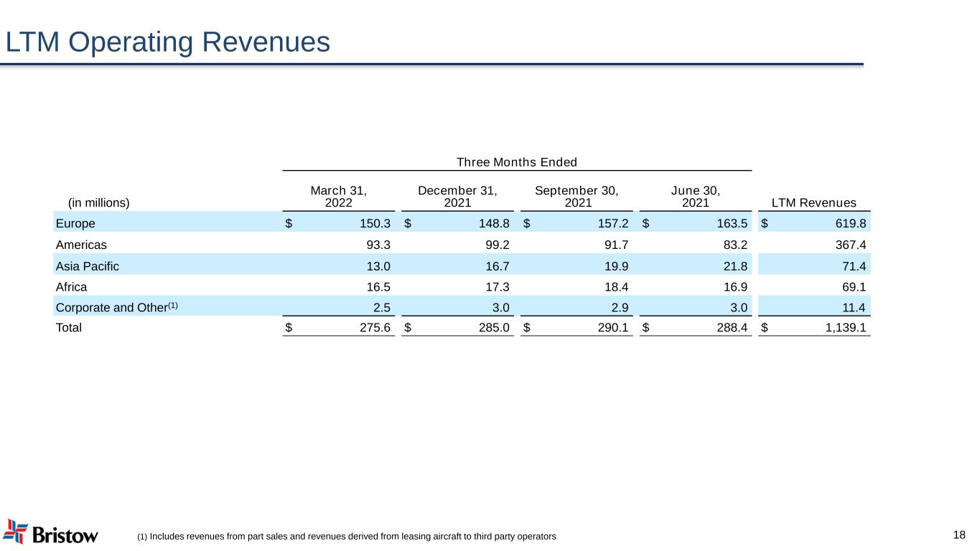
Task: Click the Bristow logo icon
Action: [16, 531]
